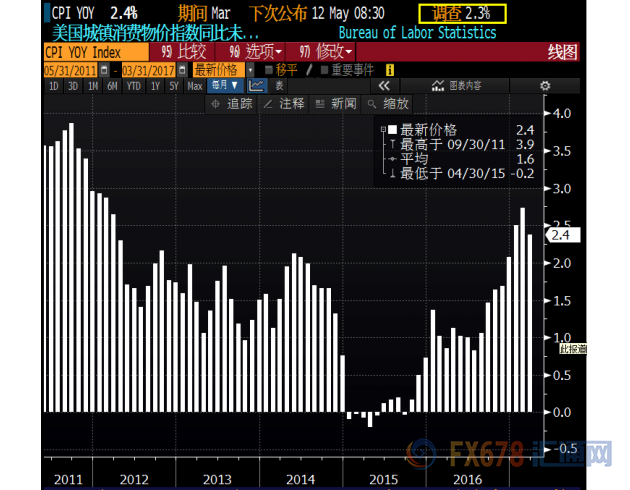
Task: Click the yellow info icon
Action: [389, 69]
